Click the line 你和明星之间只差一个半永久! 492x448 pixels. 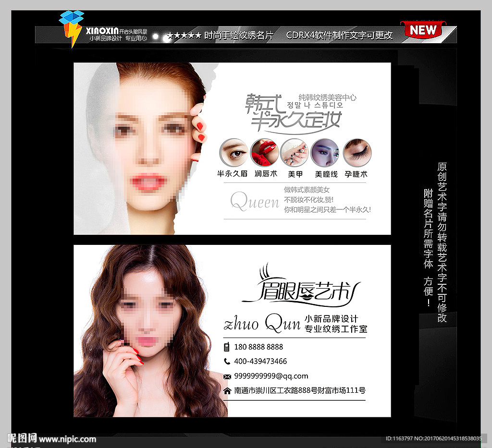(x=328, y=210)
